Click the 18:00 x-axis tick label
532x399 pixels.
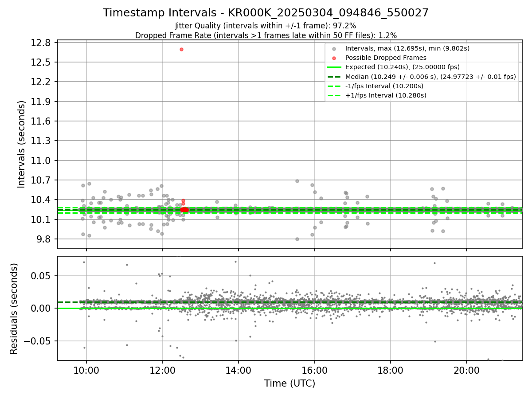click(x=391, y=370)
